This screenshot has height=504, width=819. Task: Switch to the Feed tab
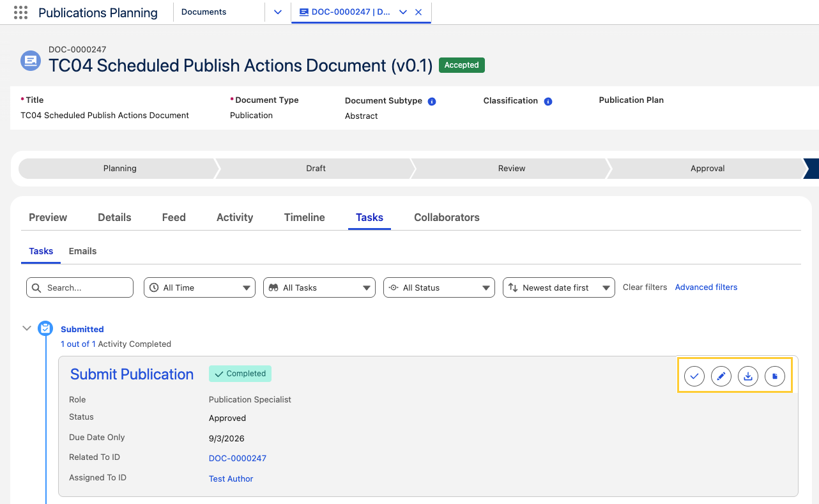(x=174, y=217)
